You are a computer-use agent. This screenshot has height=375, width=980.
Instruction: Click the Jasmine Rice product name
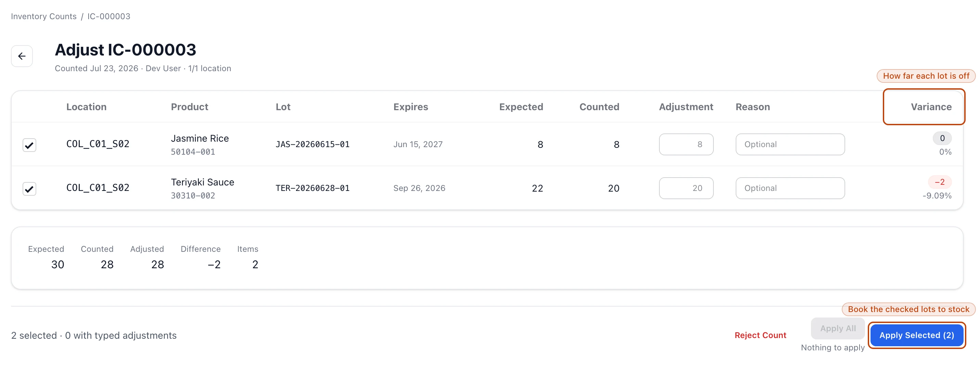click(x=200, y=139)
